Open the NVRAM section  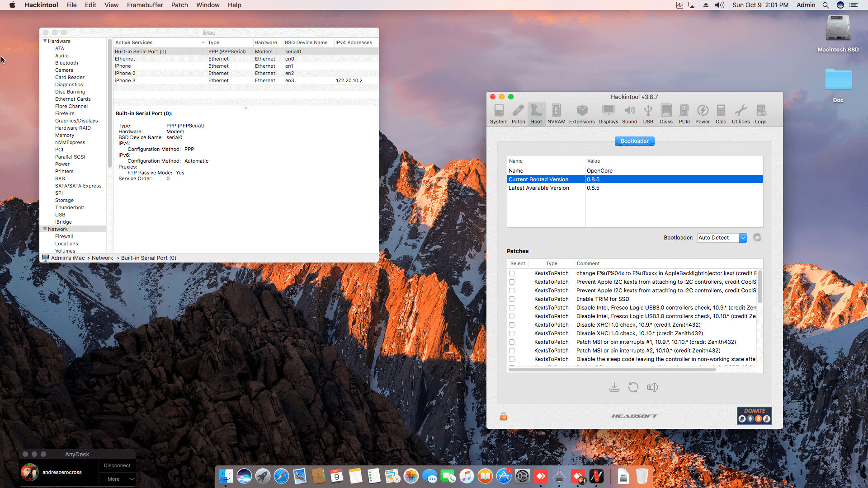[556, 114]
